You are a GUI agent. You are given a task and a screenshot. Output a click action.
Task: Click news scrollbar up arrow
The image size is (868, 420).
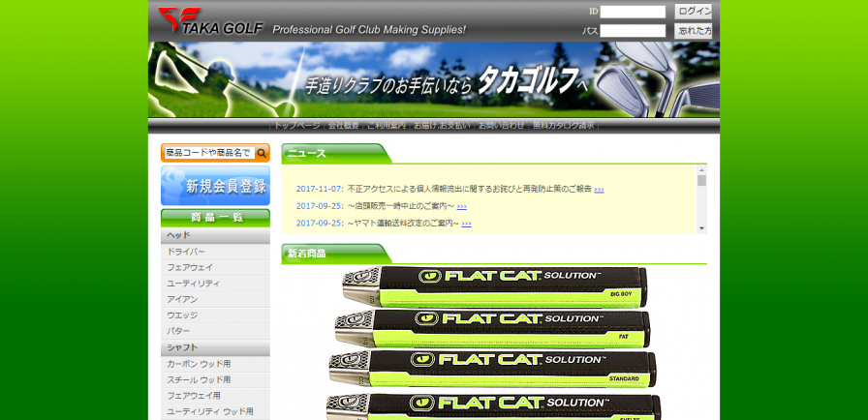point(701,170)
